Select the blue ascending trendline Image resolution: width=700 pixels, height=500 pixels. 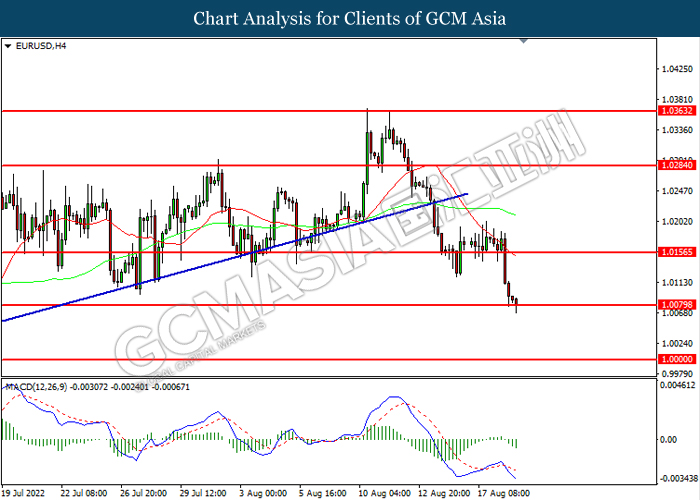pos(234,258)
